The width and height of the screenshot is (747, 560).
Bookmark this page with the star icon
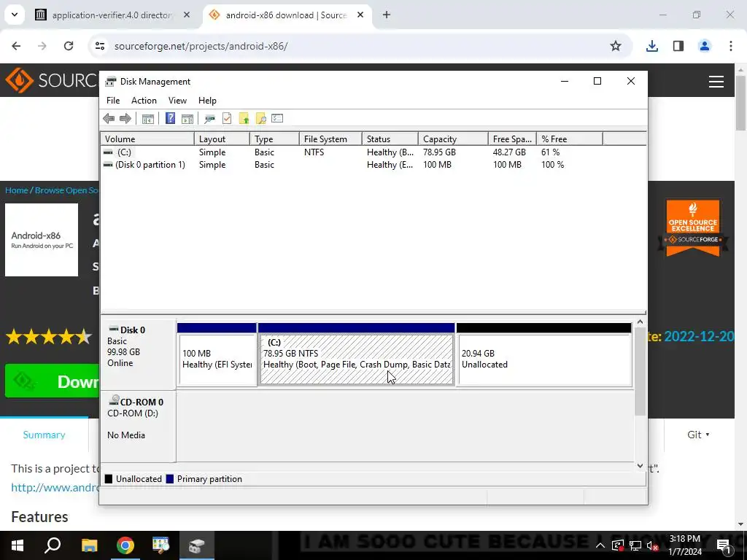pos(616,46)
